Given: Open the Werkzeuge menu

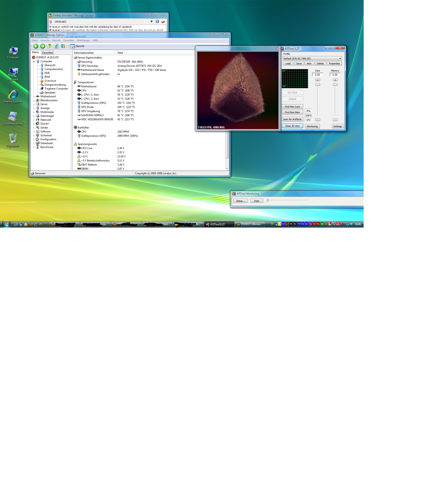Looking at the screenshot, I should tap(83, 40).
